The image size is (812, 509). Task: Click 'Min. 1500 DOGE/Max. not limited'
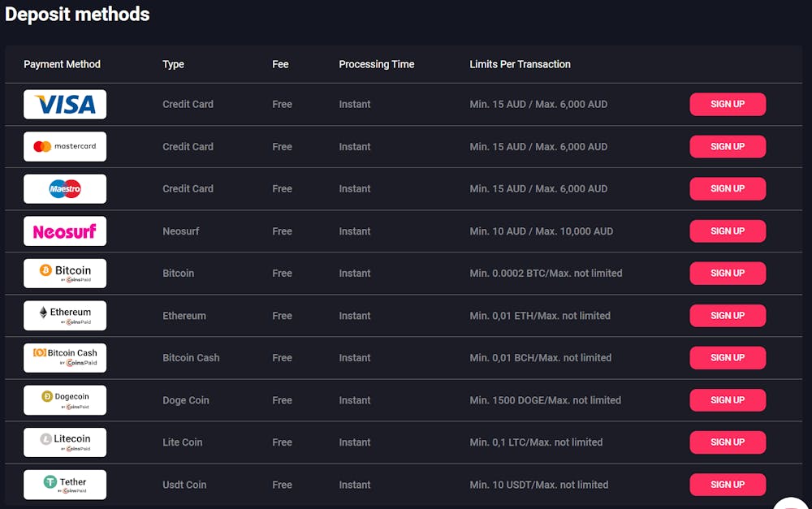click(546, 400)
